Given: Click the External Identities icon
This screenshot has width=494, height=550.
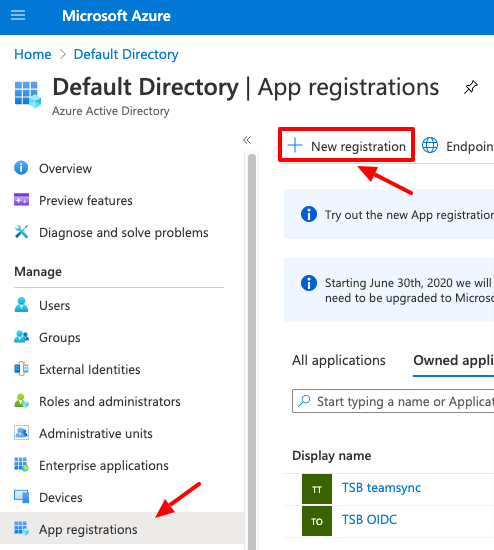Looking at the screenshot, I should 21,369.
